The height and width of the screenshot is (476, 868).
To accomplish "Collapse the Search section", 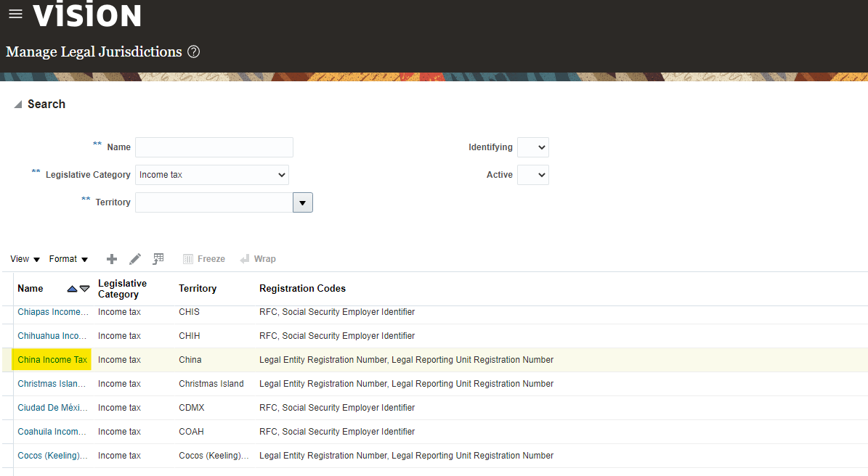I will pos(18,104).
